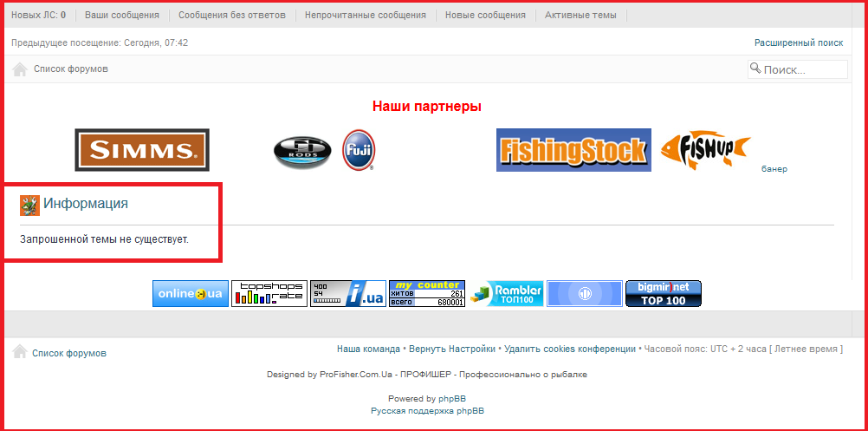The image size is (868, 431).
Task: Click the my counter hits badge
Action: point(427,294)
